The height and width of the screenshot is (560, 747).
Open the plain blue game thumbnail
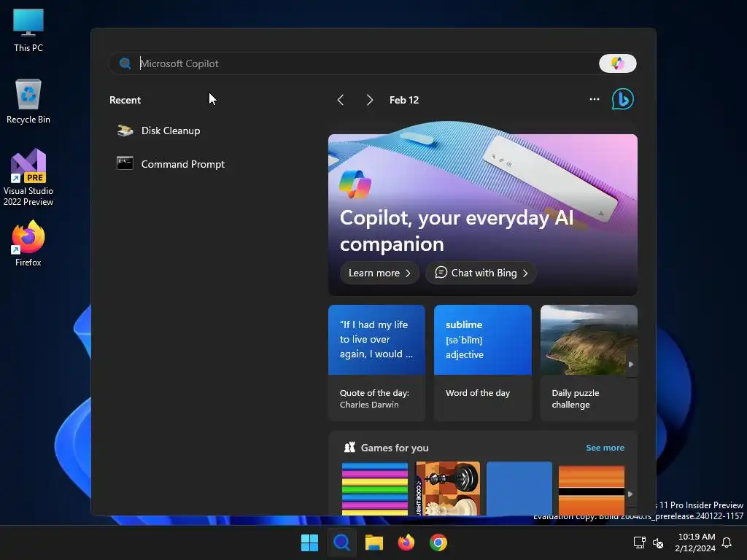point(519,489)
